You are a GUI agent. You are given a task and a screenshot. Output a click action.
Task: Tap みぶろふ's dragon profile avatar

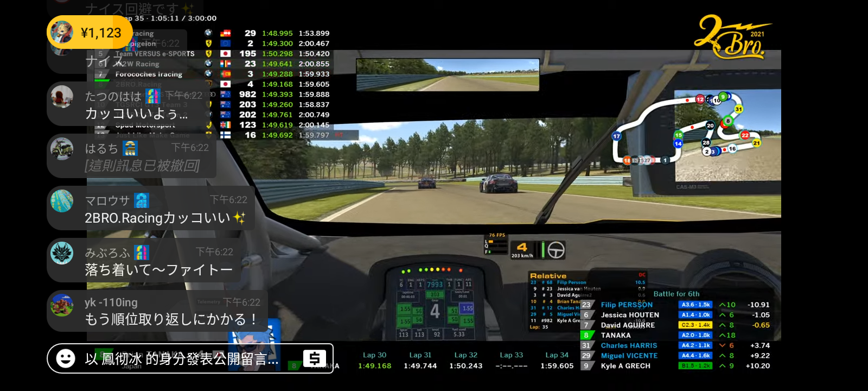pos(62,253)
